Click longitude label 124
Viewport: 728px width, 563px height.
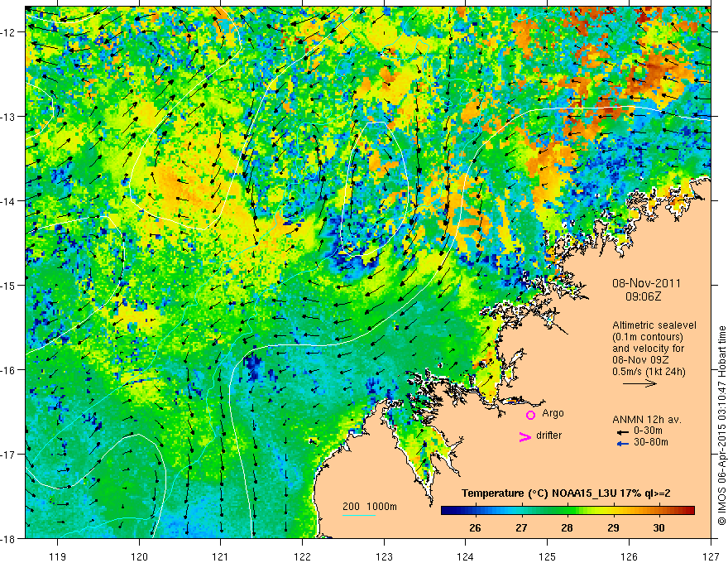(x=466, y=557)
